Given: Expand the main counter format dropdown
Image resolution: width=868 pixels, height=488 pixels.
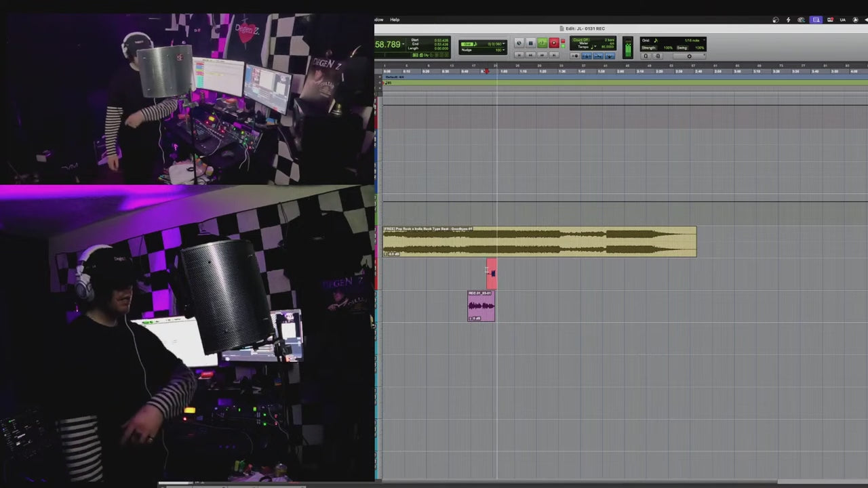Looking at the screenshot, I should 405,45.
